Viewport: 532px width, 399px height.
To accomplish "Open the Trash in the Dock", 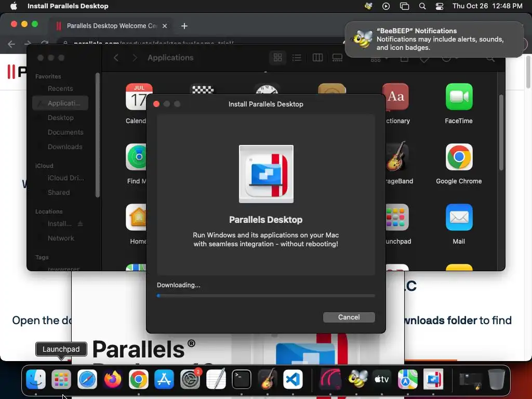I will tap(496, 379).
